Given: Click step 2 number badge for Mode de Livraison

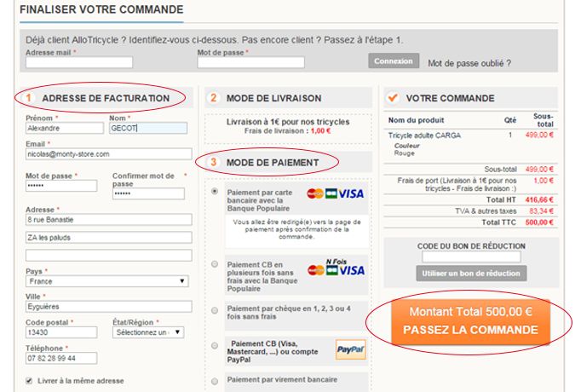Looking at the screenshot, I should pos(214,98).
